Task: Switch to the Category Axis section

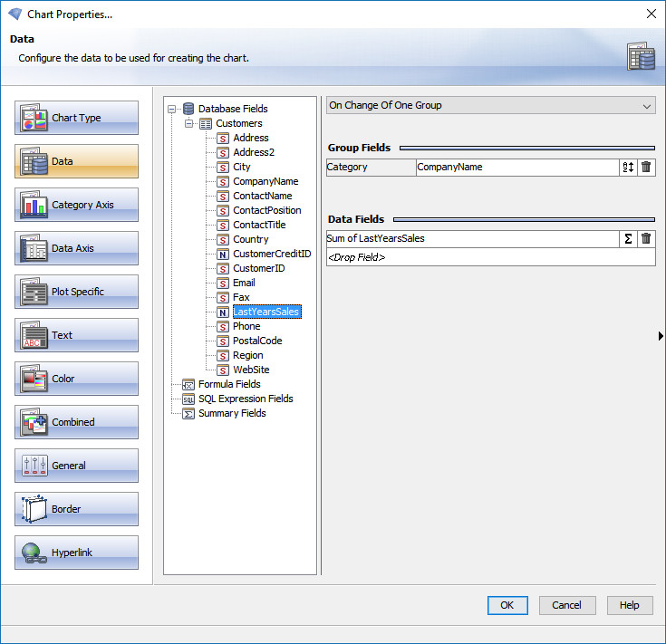Action: [x=77, y=205]
